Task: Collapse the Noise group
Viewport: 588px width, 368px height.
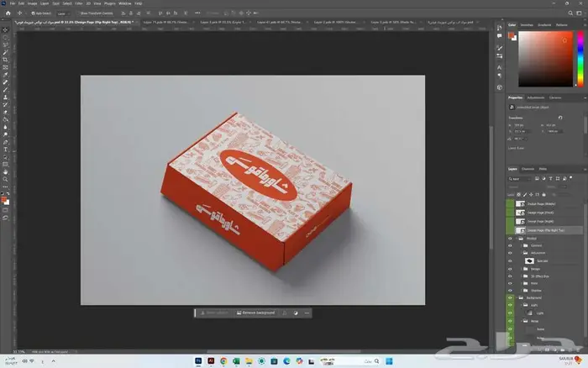Action: click(x=522, y=321)
